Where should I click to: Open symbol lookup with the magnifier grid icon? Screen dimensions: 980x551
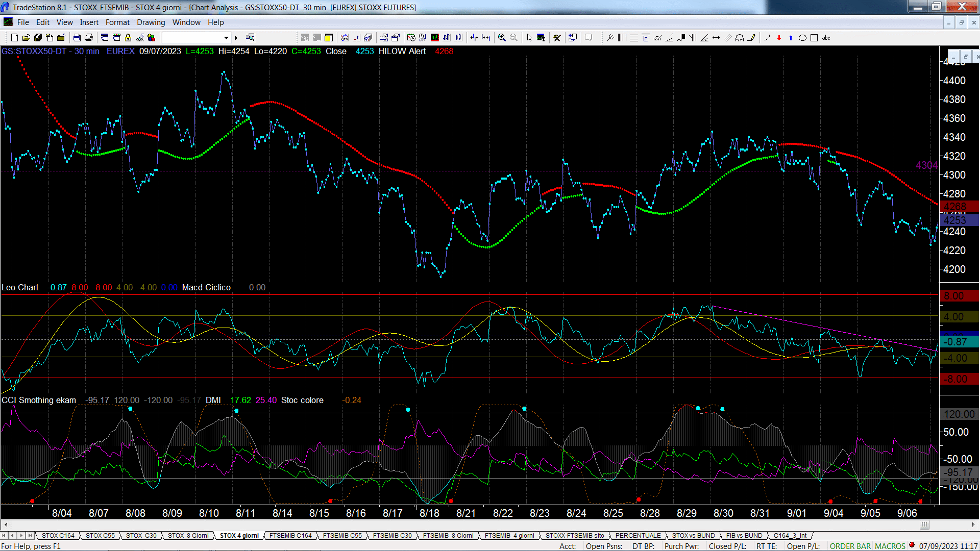pyautogui.click(x=250, y=37)
